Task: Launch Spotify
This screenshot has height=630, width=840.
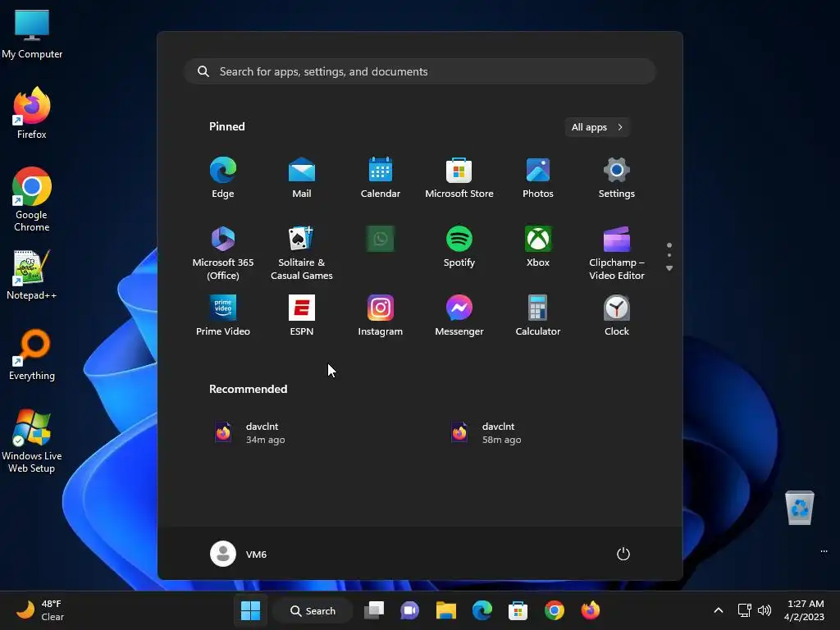Action: pos(459,246)
